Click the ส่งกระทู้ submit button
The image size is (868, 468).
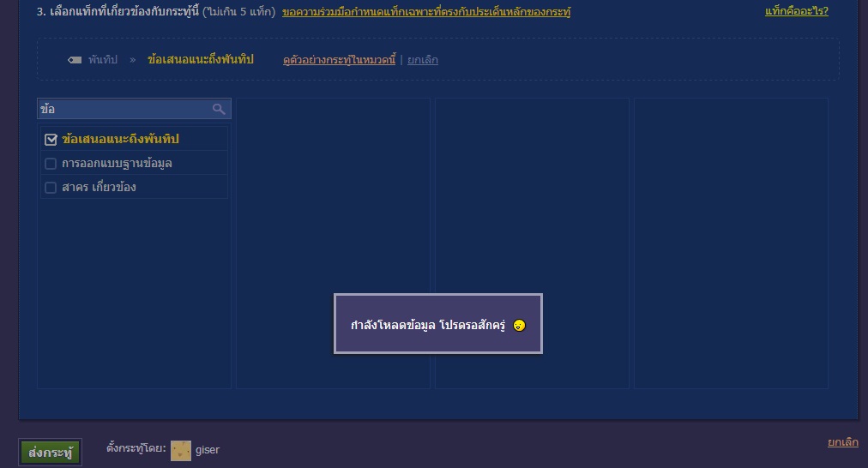pyautogui.click(x=51, y=453)
